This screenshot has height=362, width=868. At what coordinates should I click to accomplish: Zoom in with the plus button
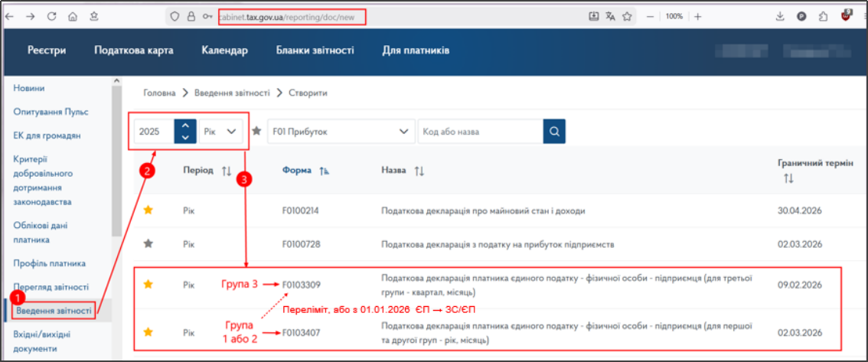click(x=697, y=17)
